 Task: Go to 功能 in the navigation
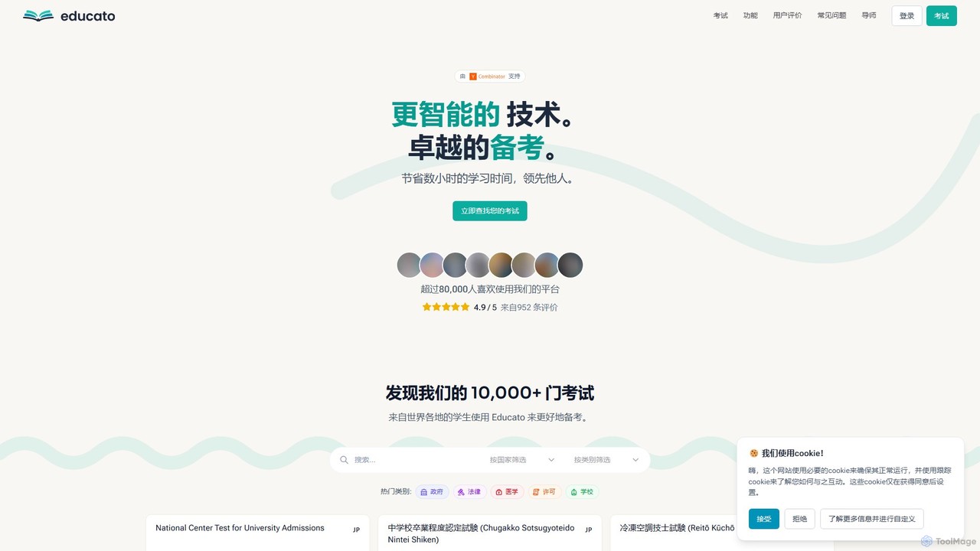click(x=750, y=15)
